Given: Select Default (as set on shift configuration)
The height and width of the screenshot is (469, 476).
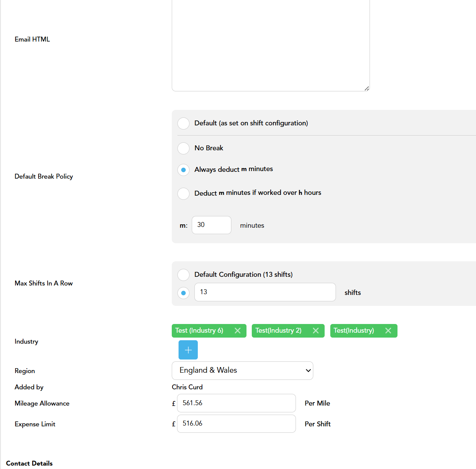Looking at the screenshot, I should tap(183, 123).
